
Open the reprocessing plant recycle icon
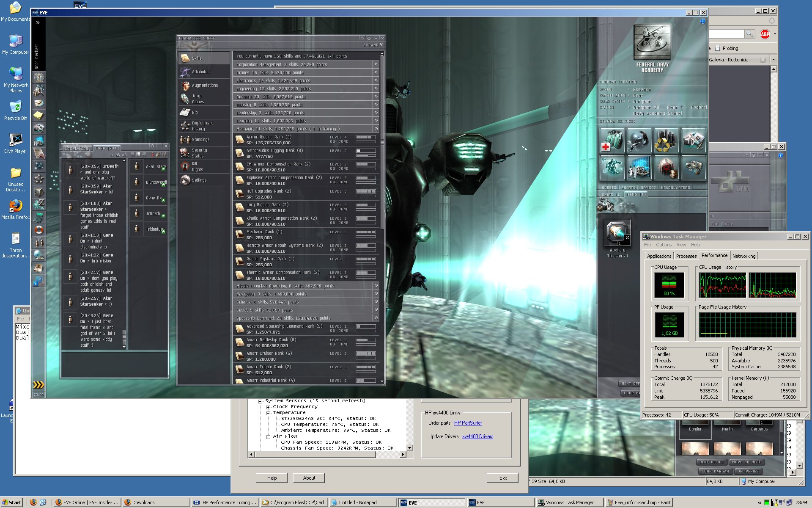click(666, 141)
